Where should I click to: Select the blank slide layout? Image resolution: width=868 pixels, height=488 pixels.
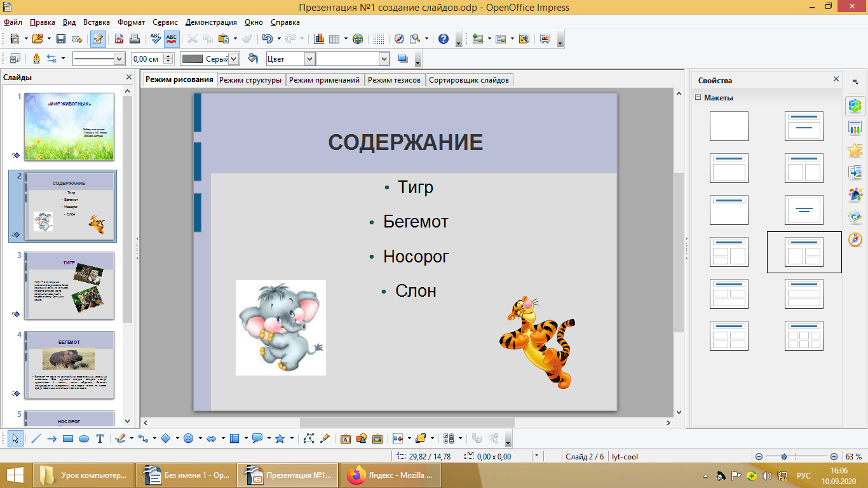(x=729, y=126)
